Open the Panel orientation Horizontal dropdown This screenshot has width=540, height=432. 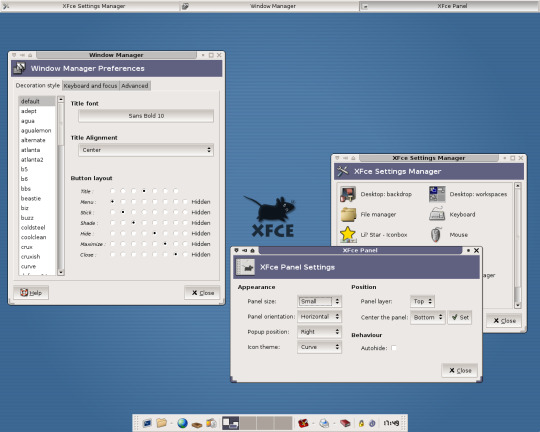coord(319,317)
